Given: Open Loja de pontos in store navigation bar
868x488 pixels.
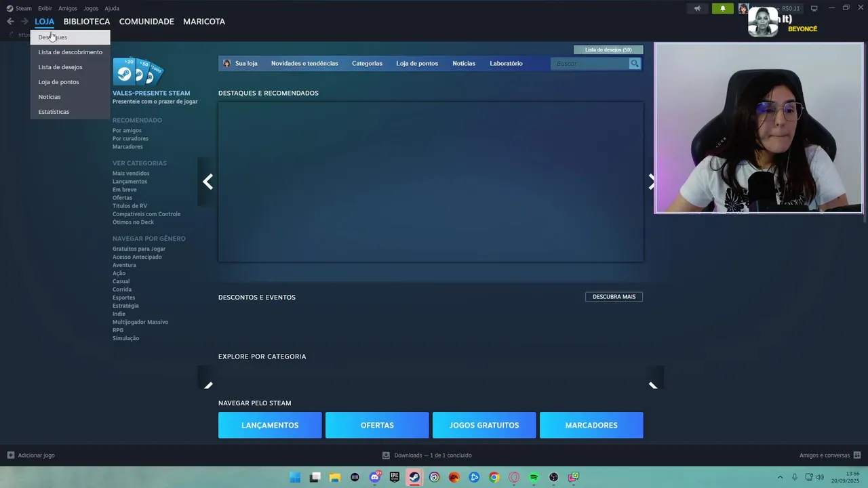Looking at the screenshot, I should (417, 64).
